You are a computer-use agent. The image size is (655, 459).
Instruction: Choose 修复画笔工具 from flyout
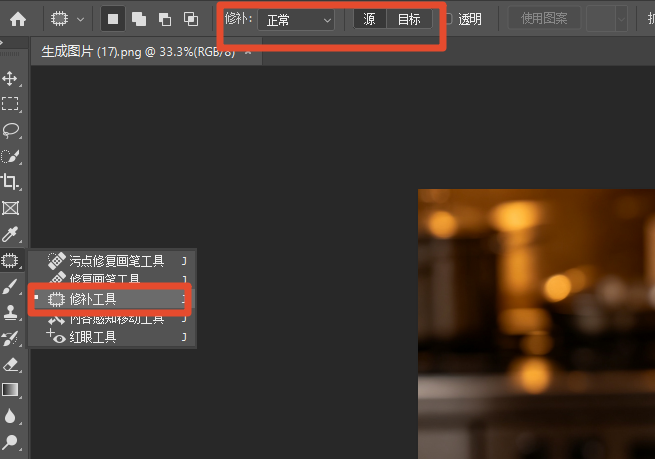coord(112,278)
